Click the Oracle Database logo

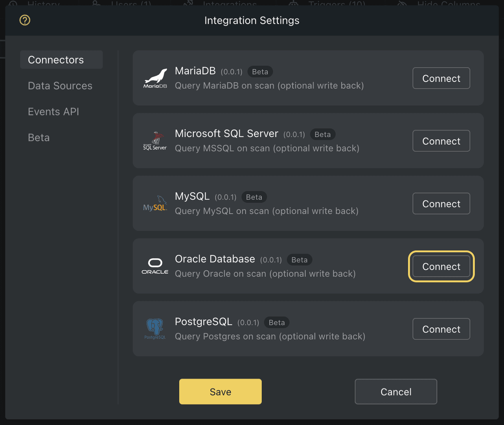pyautogui.click(x=155, y=266)
